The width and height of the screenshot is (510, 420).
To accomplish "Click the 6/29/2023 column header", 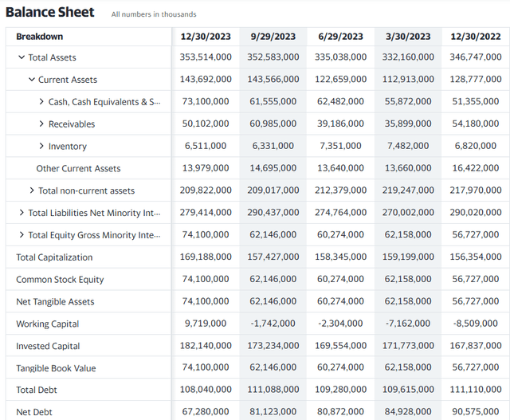I will point(340,37).
